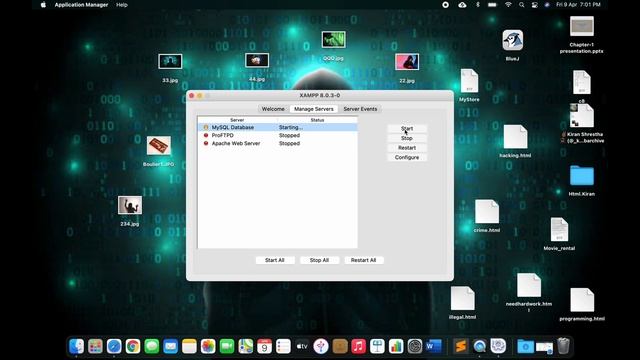Image resolution: width=640 pixels, height=360 pixels.
Task: Click the date and time in menu bar
Action: [578, 5]
